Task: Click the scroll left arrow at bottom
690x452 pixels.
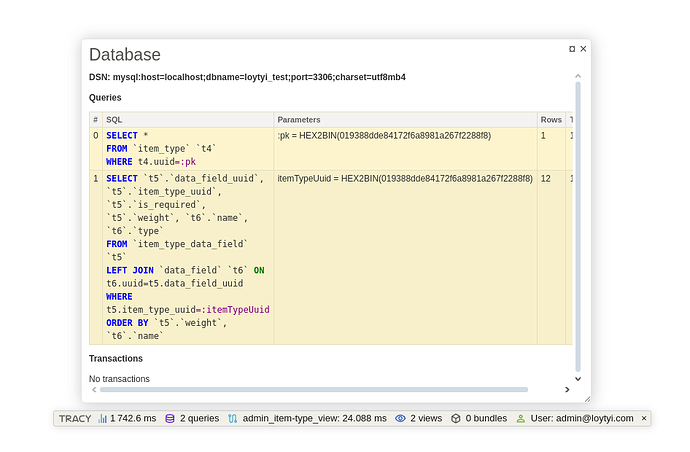Action: pyautogui.click(x=94, y=390)
